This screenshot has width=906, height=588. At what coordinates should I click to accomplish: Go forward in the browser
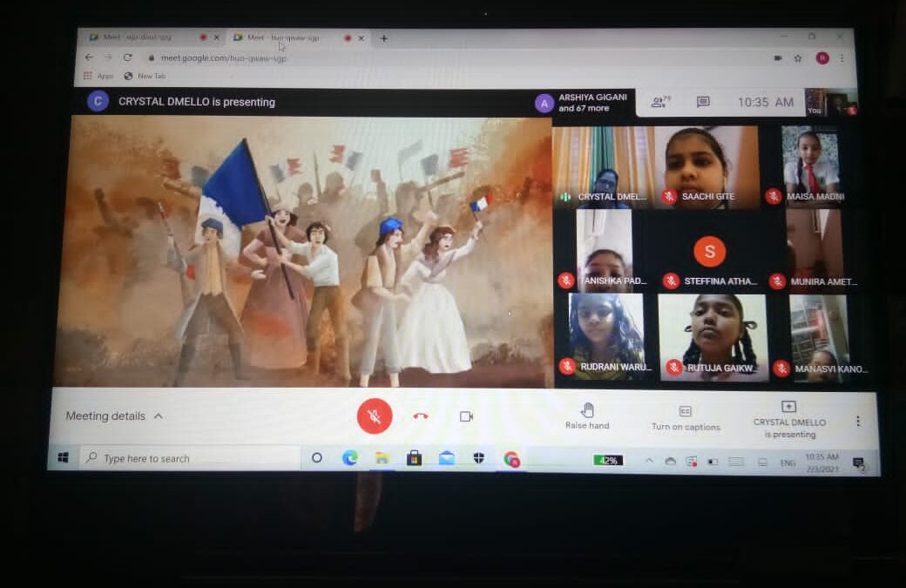point(108,57)
